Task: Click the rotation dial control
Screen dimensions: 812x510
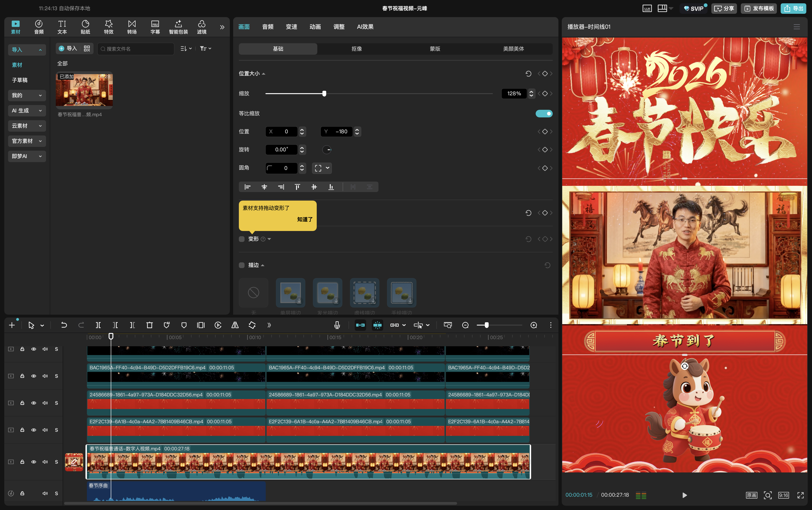Action: (326, 149)
